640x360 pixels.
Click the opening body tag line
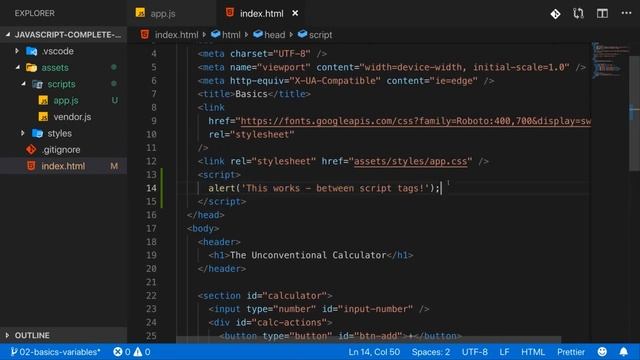pos(203,229)
